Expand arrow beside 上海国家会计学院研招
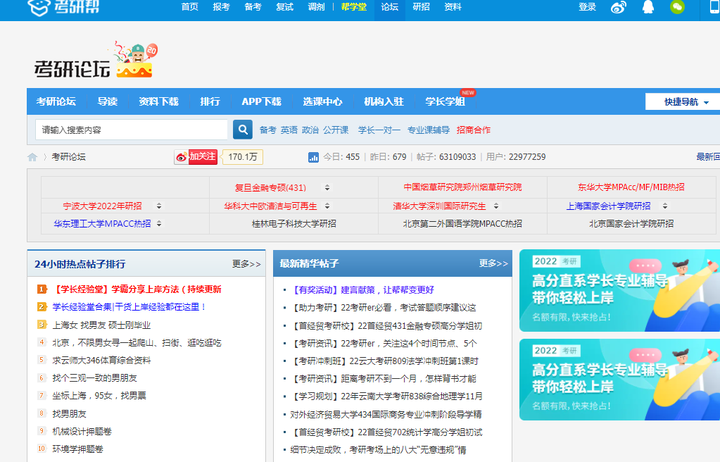720x462 pixels. 664,206
